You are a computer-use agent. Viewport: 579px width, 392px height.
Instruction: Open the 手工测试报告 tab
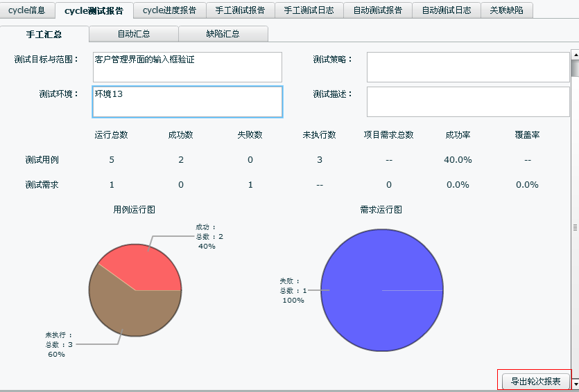pos(240,10)
